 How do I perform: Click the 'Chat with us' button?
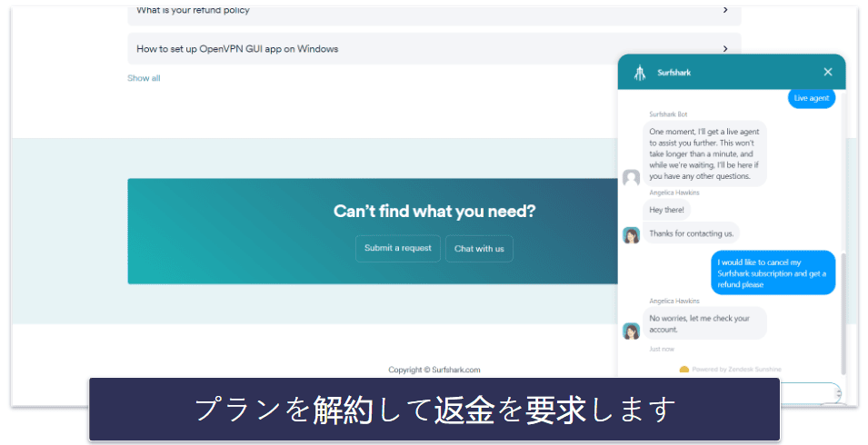[479, 249]
